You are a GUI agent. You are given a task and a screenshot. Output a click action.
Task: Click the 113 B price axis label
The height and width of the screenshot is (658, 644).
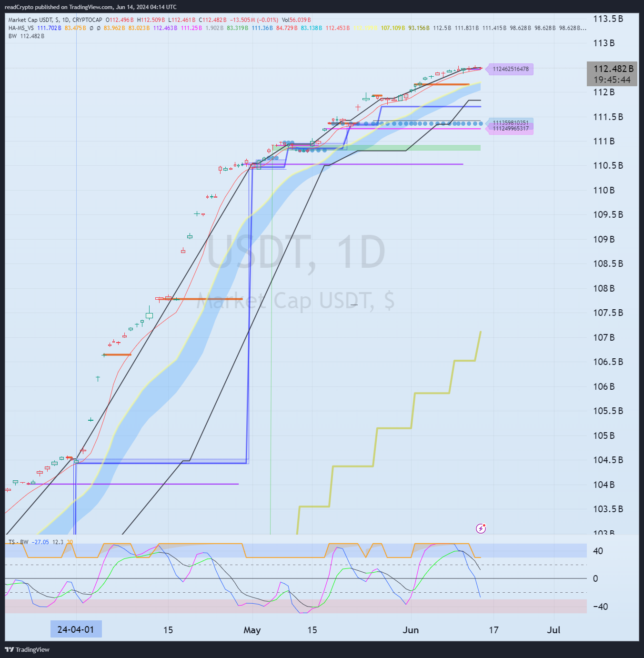[604, 43]
